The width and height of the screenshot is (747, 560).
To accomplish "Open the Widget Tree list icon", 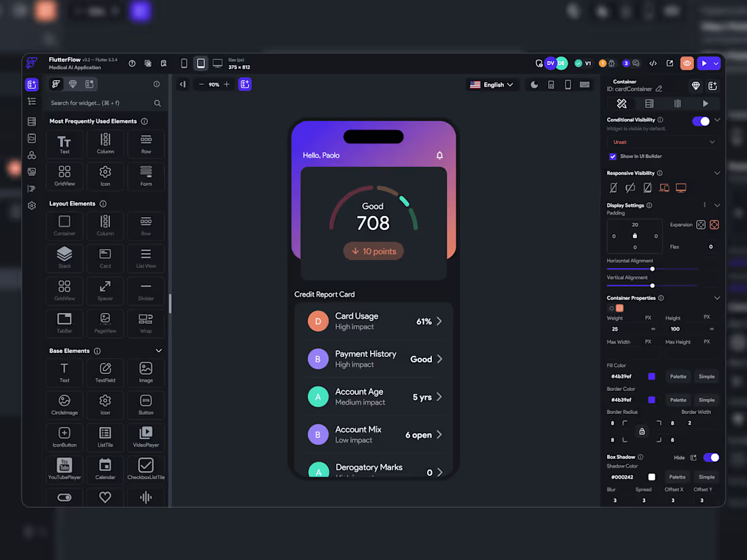I will click(32, 101).
